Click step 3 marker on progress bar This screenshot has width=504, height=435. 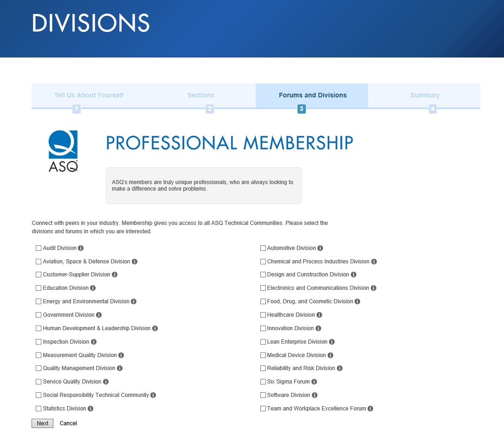(302, 109)
